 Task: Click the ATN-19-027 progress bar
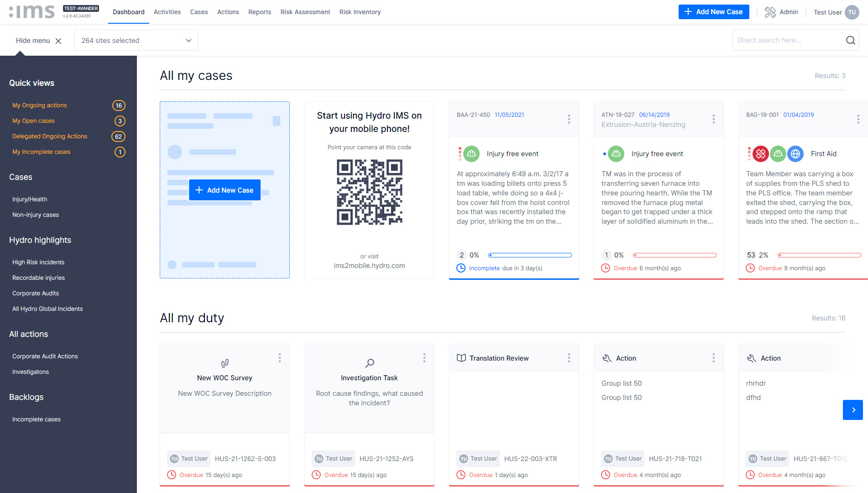click(675, 255)
